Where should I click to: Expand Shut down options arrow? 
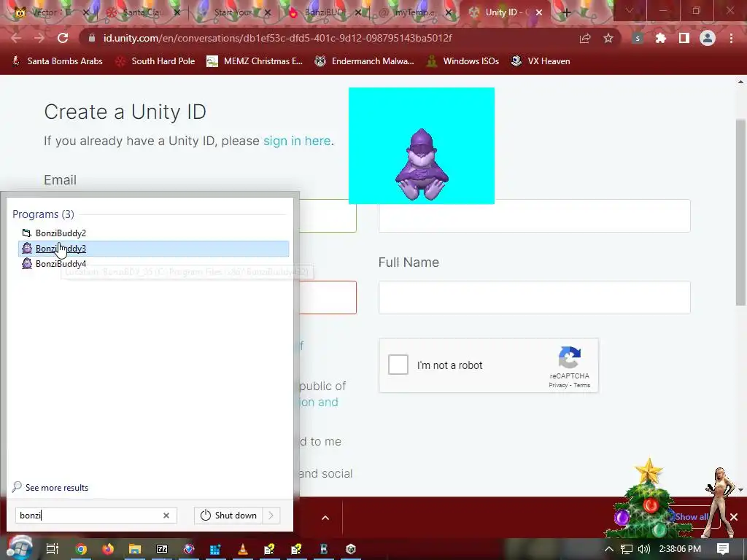271,516
